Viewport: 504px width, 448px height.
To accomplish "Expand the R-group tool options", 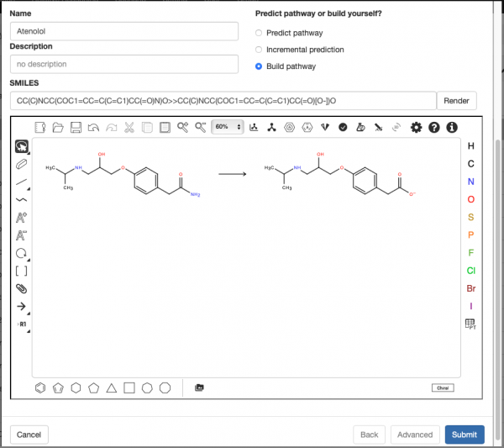I will click(21, 324).
